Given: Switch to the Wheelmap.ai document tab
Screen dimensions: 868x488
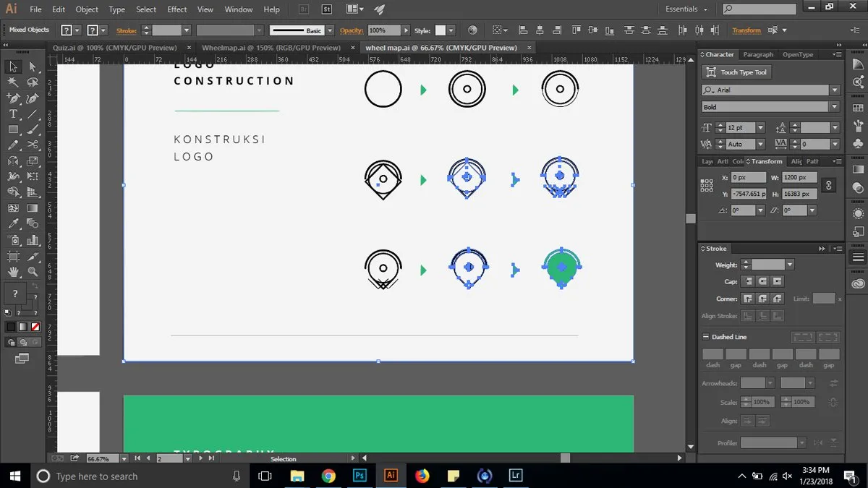Looking at the screenshot, I should [x=271, y=48].
